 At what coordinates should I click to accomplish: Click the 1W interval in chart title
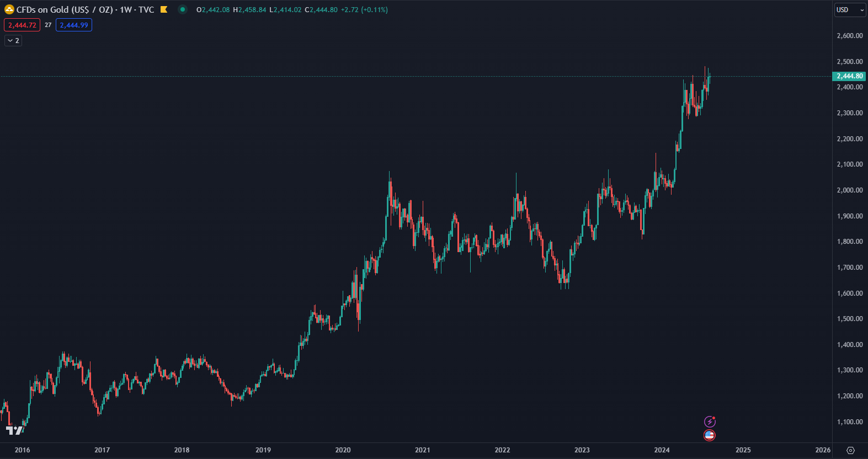(126, 9)
